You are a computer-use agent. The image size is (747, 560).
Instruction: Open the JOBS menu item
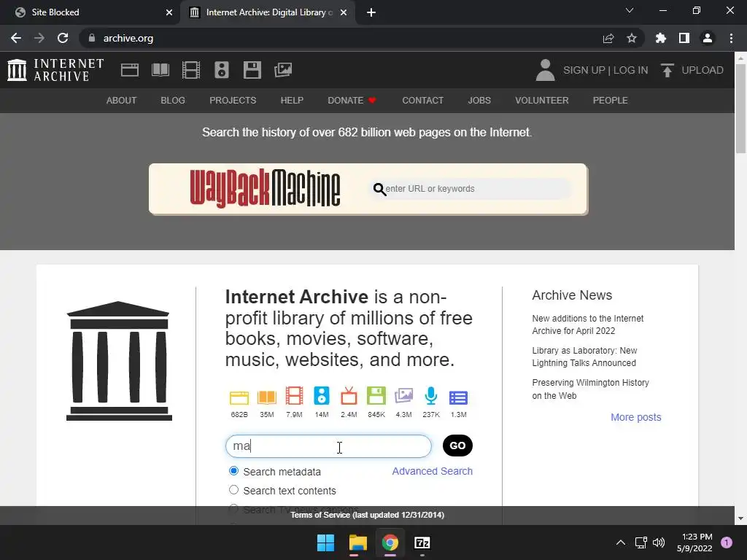479,101
